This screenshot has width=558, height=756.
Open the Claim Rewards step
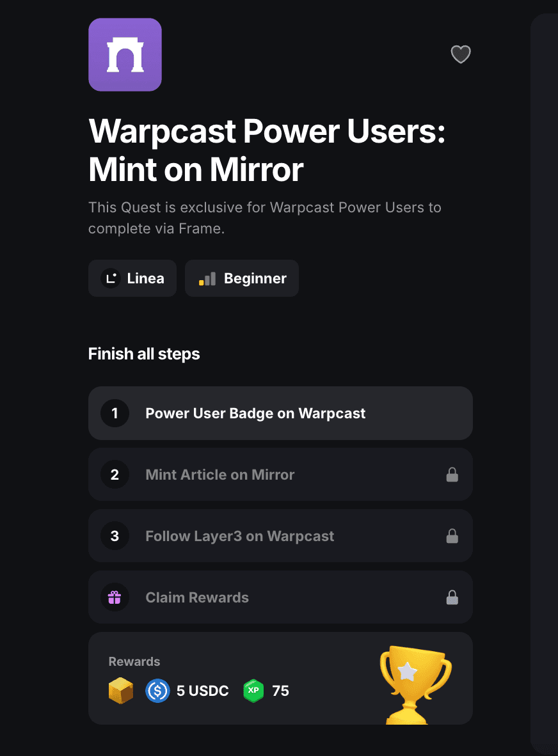pos(280,597)
